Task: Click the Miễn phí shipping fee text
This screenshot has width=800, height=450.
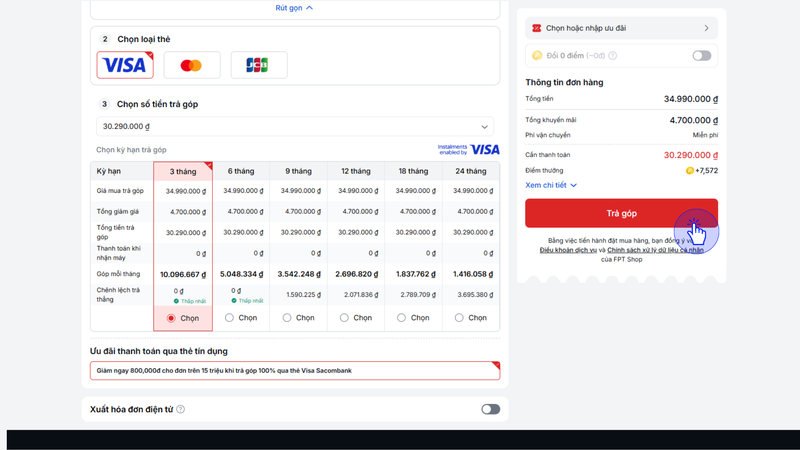Action: pos(705,135)
